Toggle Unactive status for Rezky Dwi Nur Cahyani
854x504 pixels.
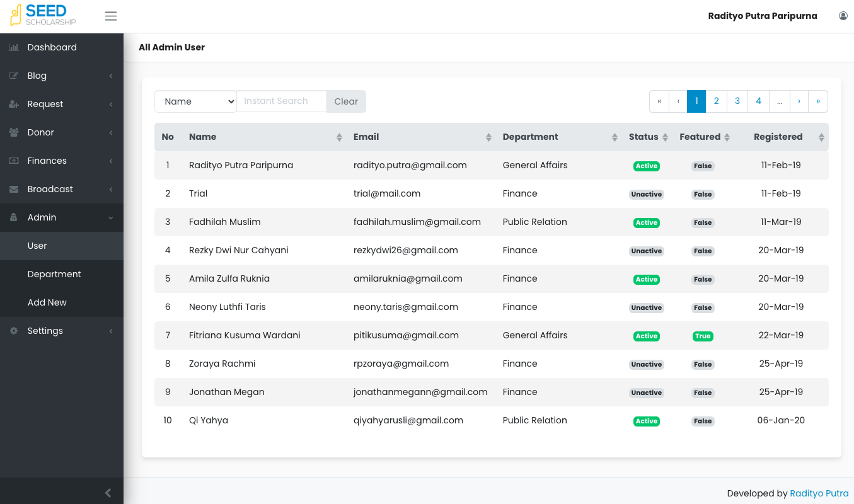tap(647, 251)
